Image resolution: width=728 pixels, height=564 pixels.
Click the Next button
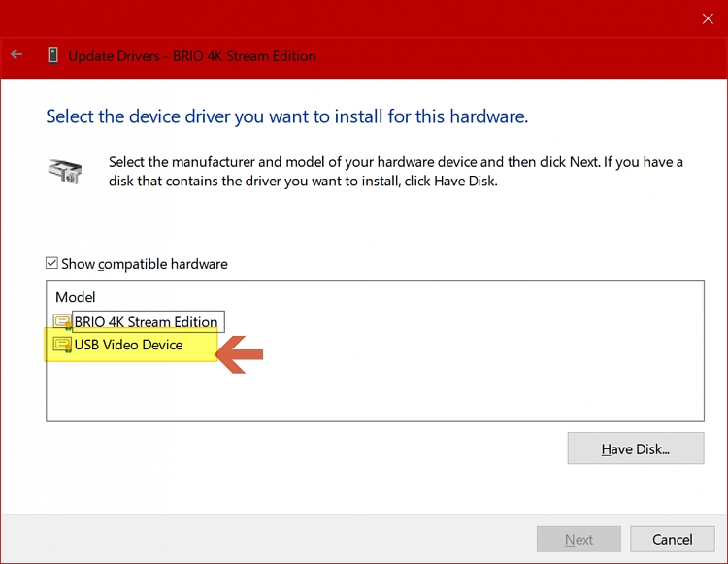tap(579, 539)
